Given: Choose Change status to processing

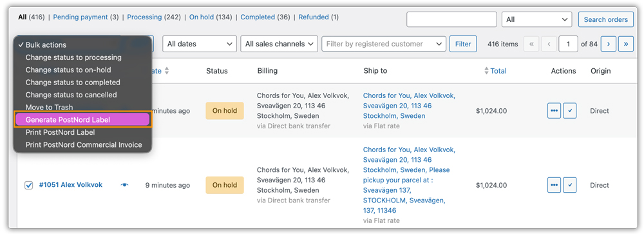Looking at the screenshot, I should [x=82, y=57].
